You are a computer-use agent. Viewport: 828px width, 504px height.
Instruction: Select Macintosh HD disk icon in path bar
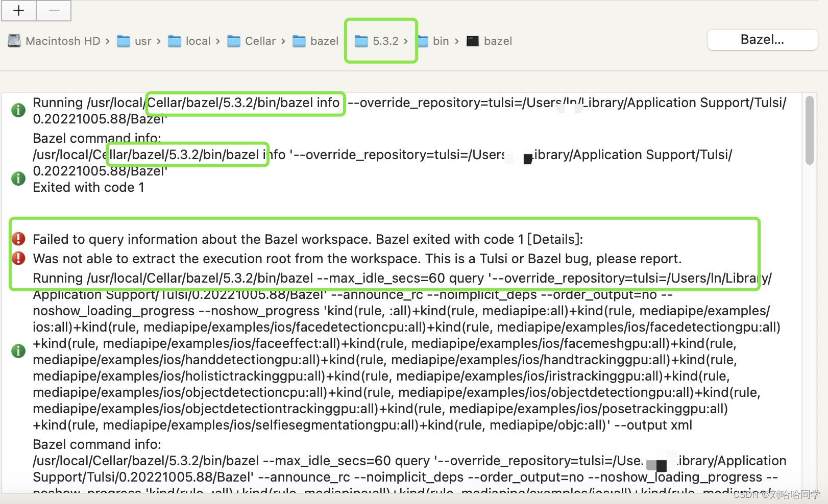[15, 41]
